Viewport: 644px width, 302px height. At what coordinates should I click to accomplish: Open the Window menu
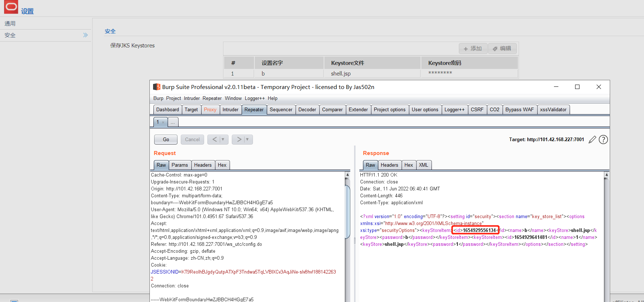click(233, 98)
